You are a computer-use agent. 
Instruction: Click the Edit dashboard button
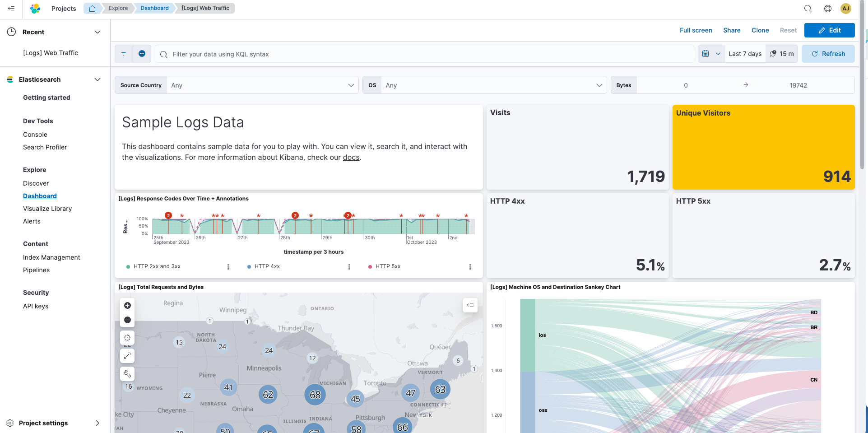point(829,30)
